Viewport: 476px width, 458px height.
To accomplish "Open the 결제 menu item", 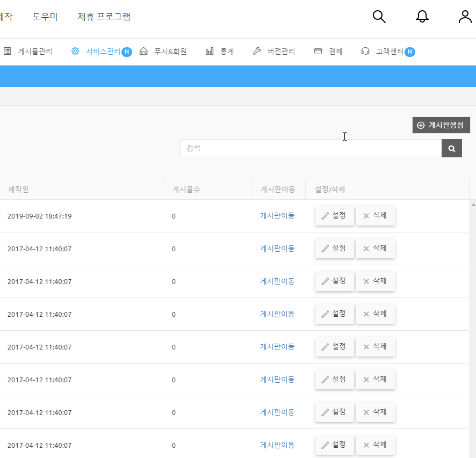I will tap(335, 52).
